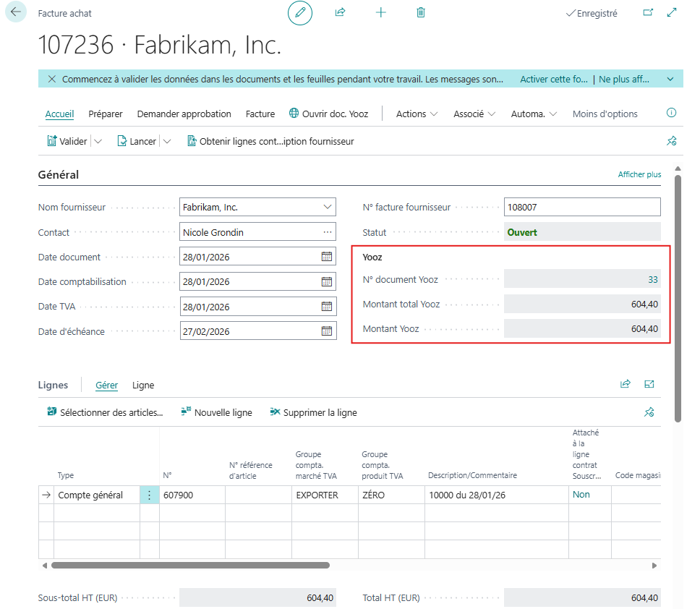Open the Demander approbation menu

(184, 114)
